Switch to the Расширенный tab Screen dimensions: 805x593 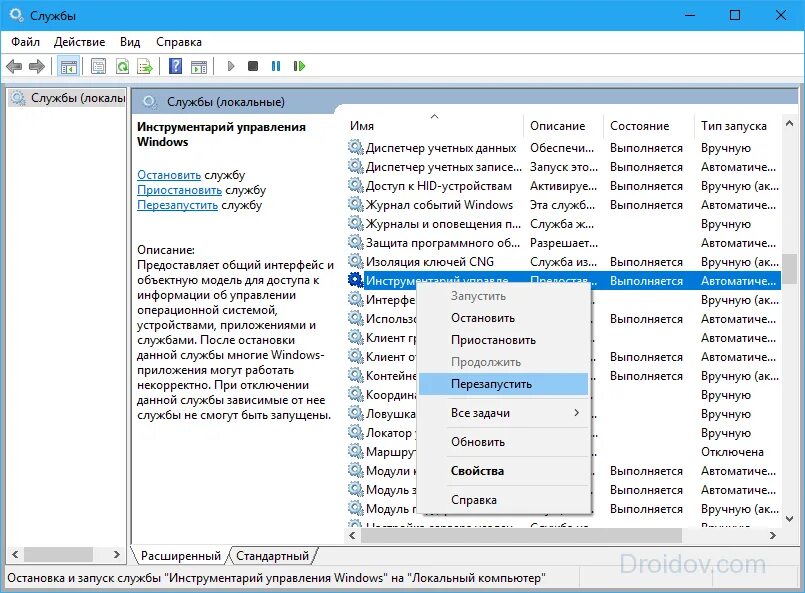tap(181, 556)
